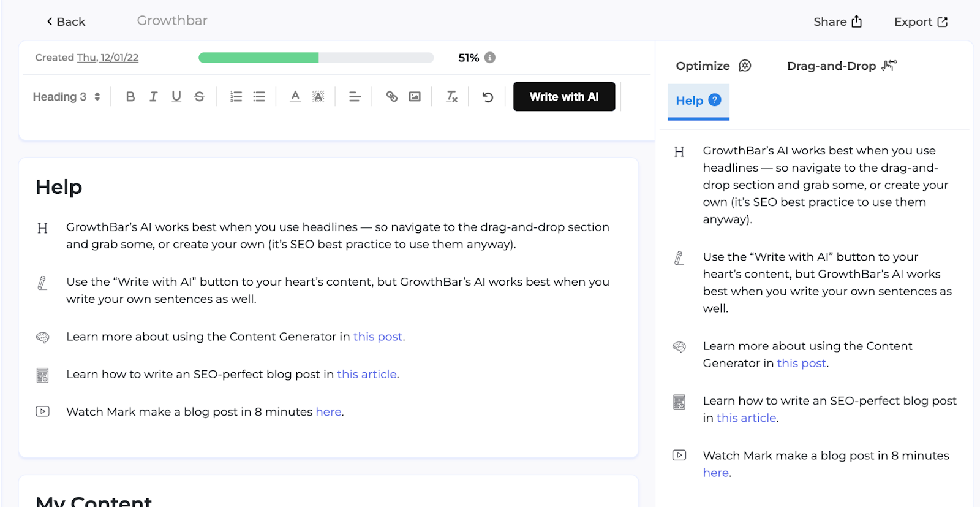
Task: Click the H headline icon in the Help sidebar
Action: tap(679, 152)
